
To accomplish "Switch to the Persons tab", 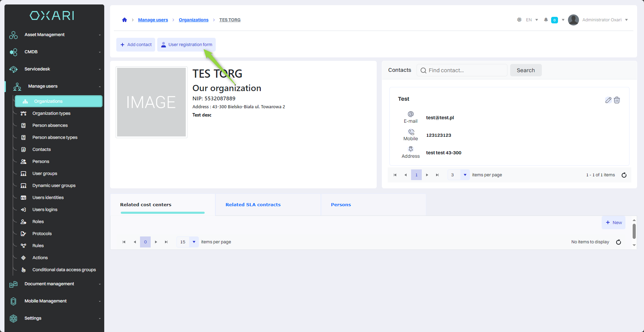I will [x=341, y=205].
